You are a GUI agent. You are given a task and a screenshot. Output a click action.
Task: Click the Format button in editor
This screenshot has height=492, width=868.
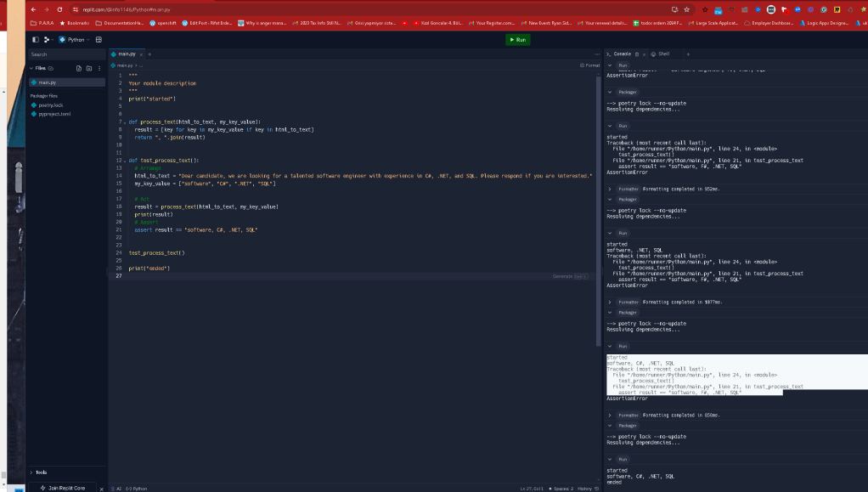coord(589,65)
